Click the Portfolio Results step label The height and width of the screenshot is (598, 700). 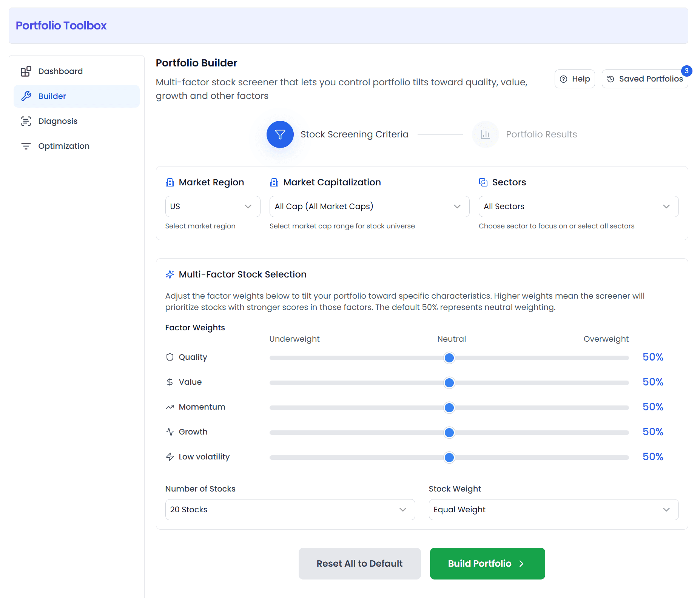click(541, 134)
